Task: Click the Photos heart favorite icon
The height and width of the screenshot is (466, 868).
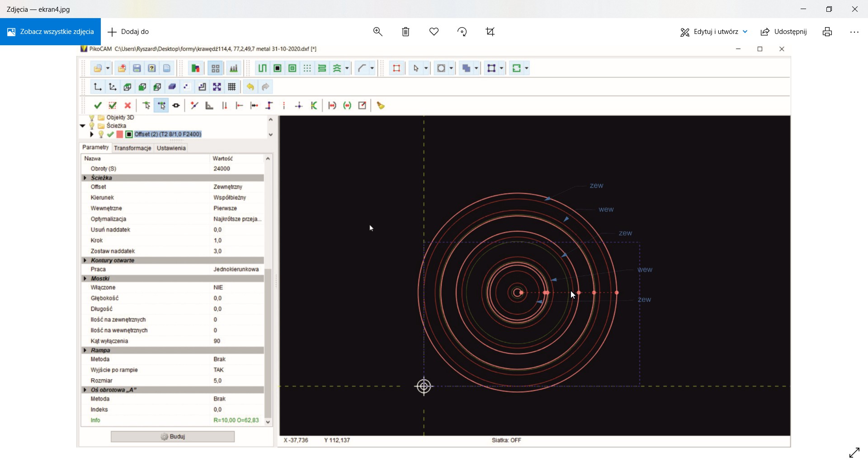Action: click(x=434, y=32)
